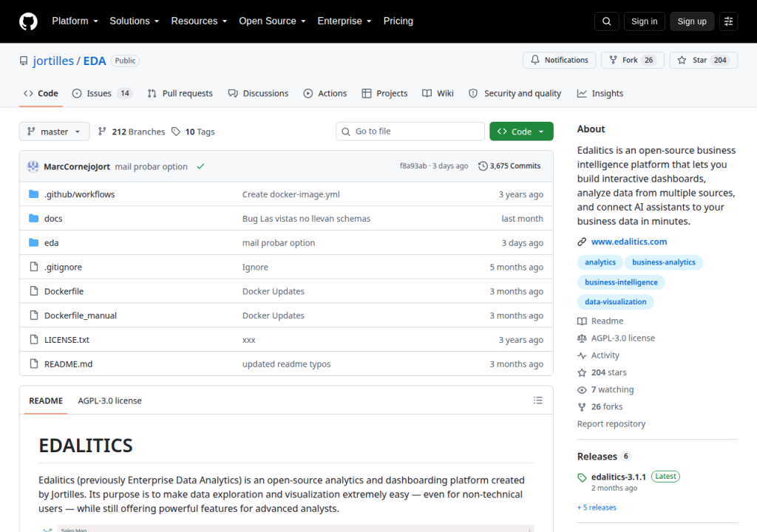Click the eda folder icon
The image size is (757, 532).
pos(34,242)
